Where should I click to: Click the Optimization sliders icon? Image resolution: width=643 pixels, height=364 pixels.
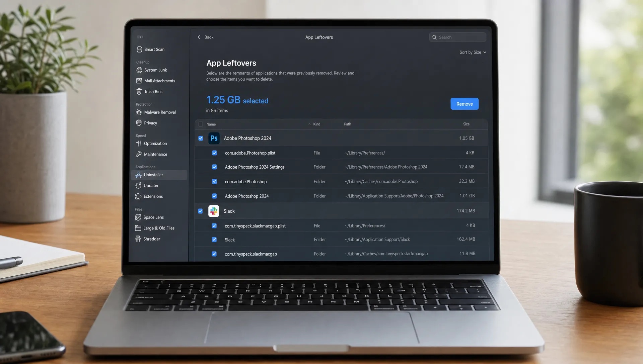coord(139,143)
